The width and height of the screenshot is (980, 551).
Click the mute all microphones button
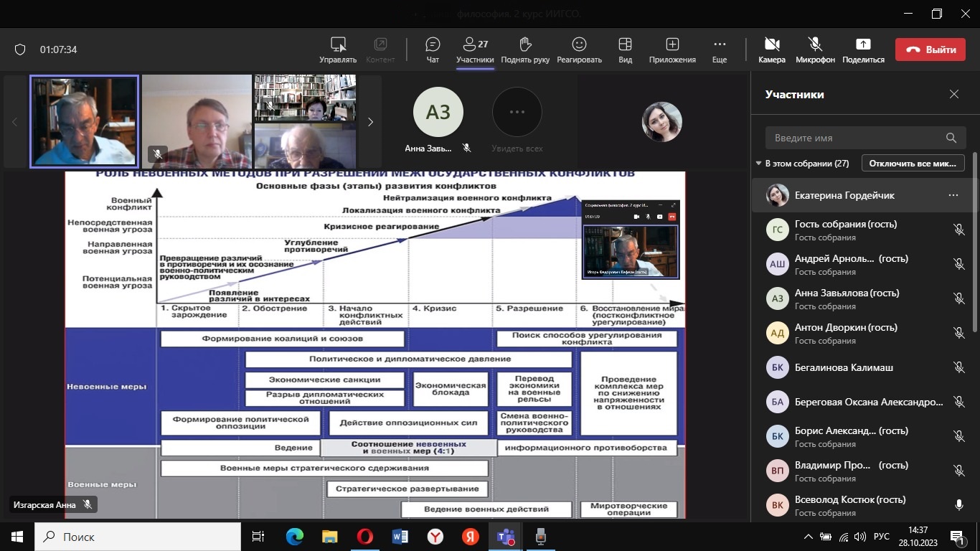(x=913, y=164)
